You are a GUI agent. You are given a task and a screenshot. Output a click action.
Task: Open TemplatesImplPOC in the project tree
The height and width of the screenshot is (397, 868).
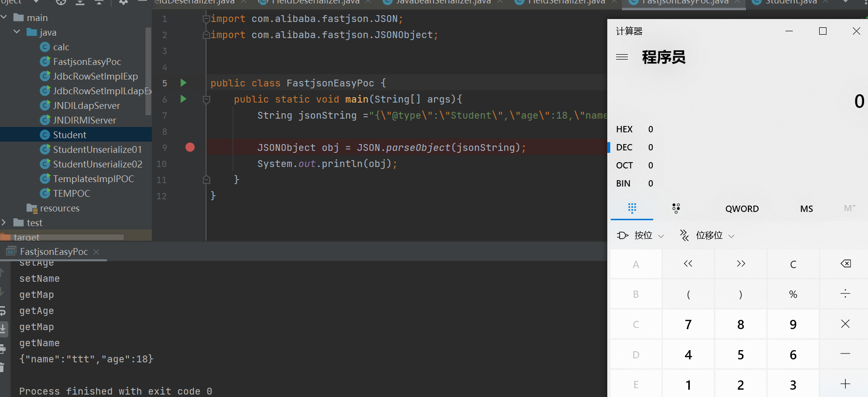(93, 179)
